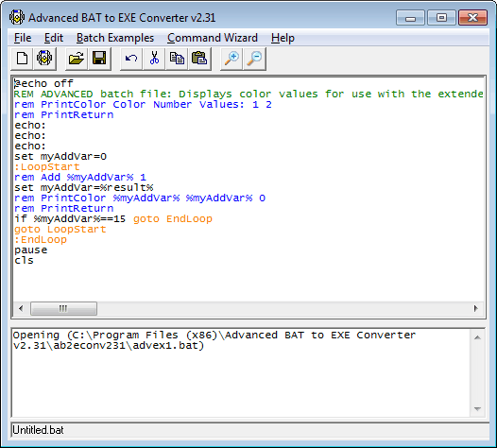Click the output pane scroll up arrow

point(477,337)
